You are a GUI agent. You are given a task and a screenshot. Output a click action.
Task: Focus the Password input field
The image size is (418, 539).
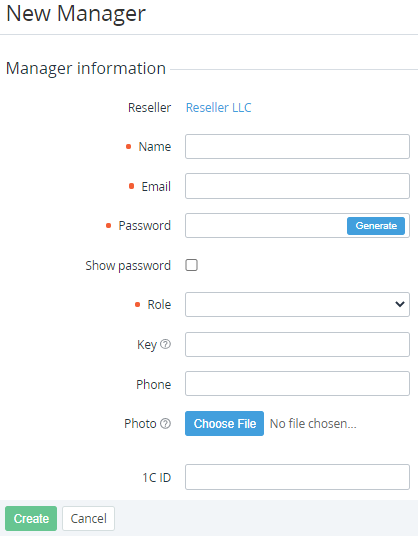point(265,226)
